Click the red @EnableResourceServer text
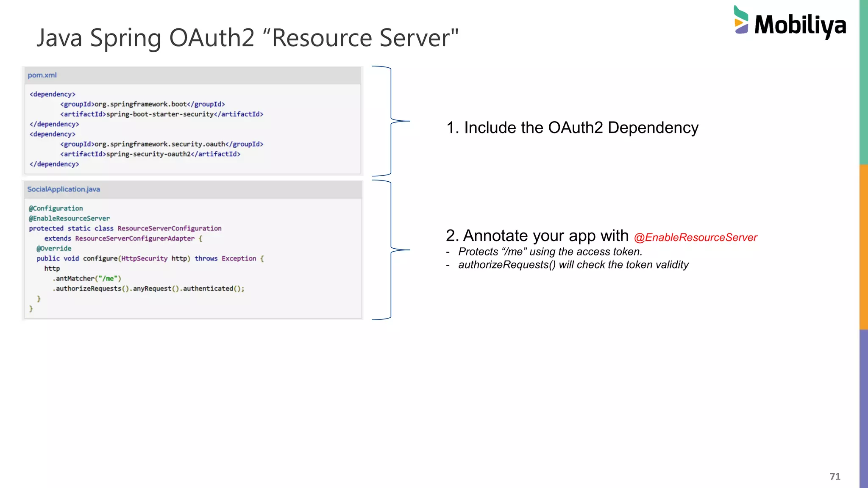The width and height of the screenshot is (868, 488). click(x=695, y=238)
